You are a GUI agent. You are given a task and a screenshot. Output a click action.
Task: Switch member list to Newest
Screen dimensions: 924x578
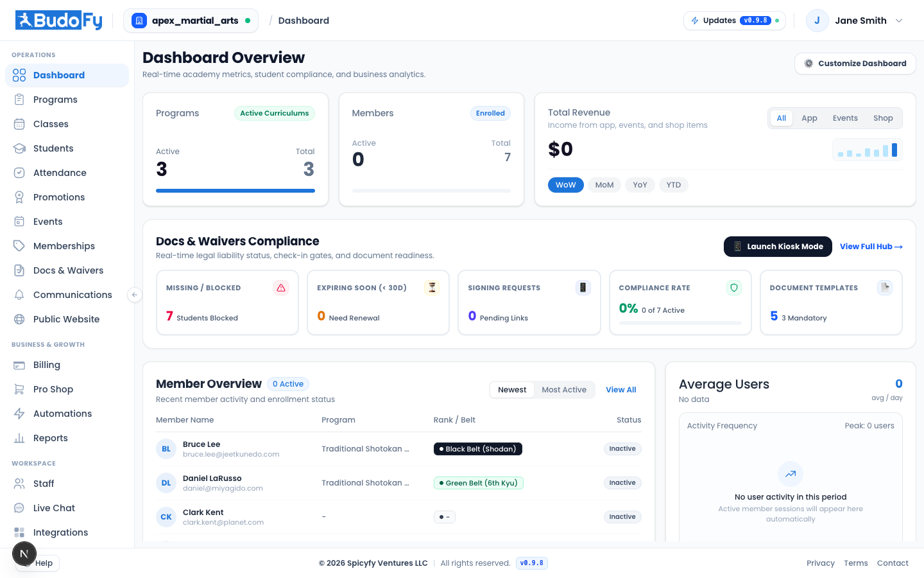(x=512, y=390)
